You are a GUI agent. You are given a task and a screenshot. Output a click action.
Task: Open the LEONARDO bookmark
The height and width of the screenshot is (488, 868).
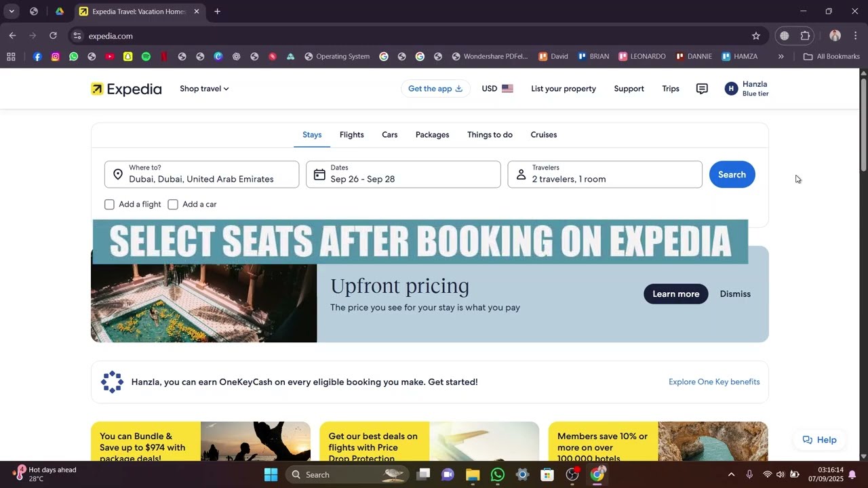642,57
